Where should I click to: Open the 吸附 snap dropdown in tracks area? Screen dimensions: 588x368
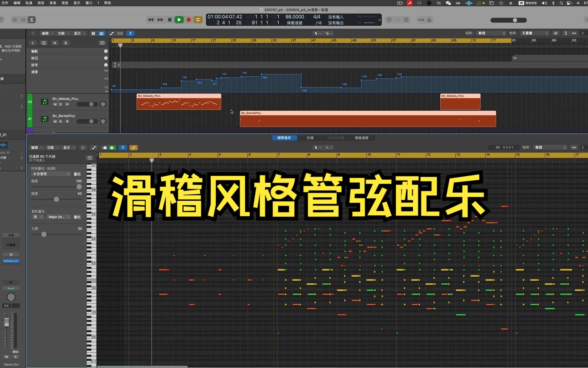coord(491,33)
